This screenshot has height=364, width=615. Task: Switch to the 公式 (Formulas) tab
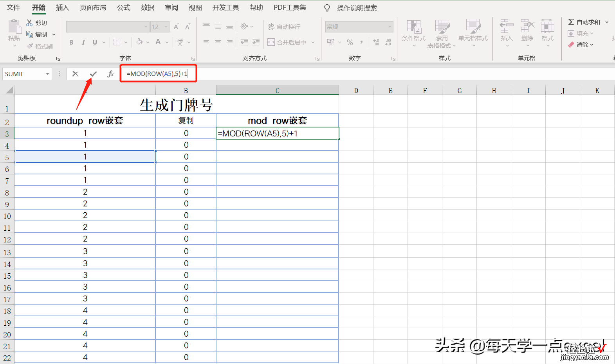[124, 7]
